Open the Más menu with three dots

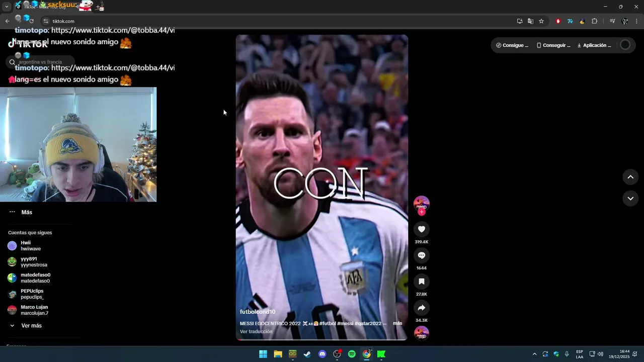tap(20, 212)
